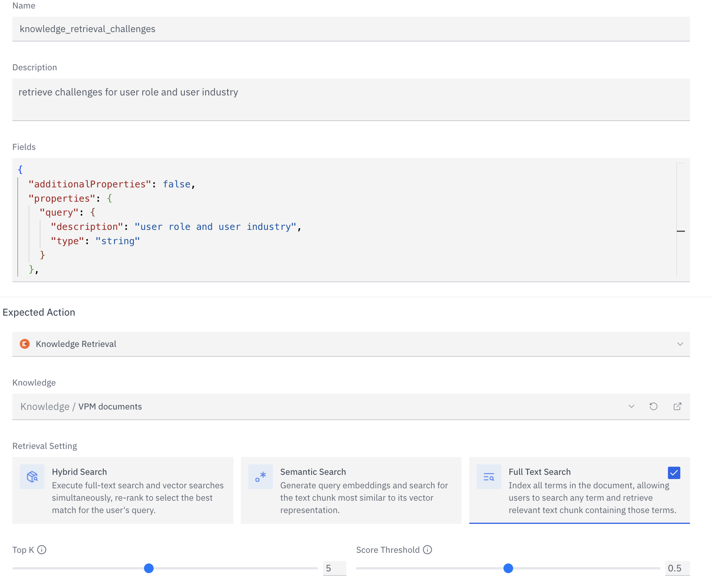Viewport: 712px width, 588px height.
Task: Click the Description text area
Action: point(351,100)
